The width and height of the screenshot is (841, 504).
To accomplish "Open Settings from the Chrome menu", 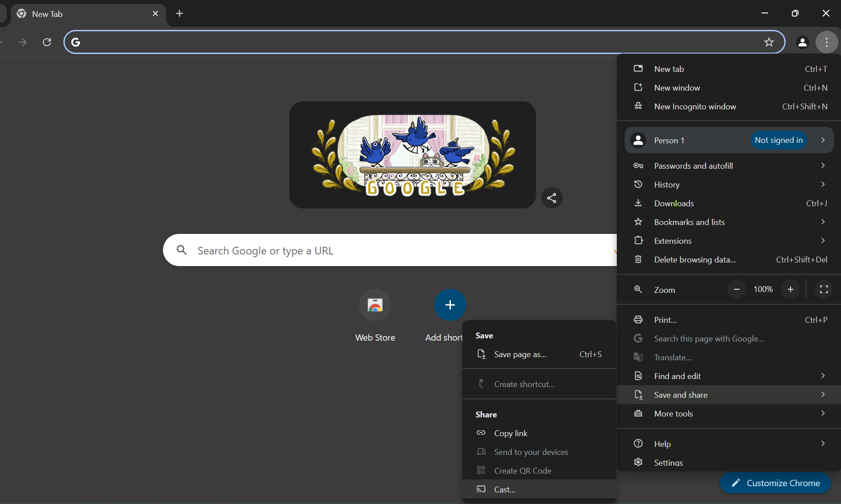I will 729,462.
